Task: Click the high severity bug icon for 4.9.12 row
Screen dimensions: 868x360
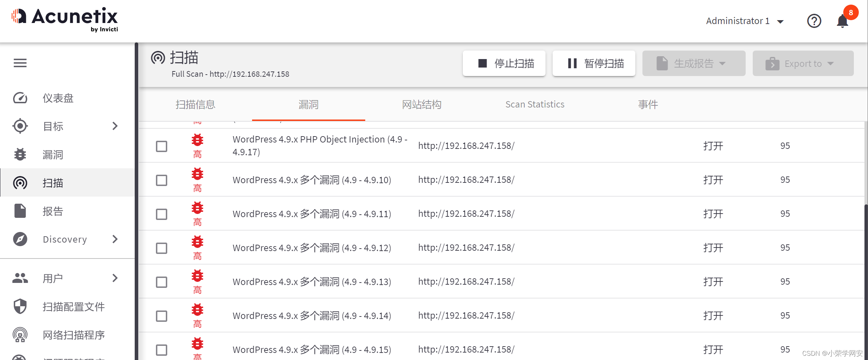Action: tap(197, 242)
